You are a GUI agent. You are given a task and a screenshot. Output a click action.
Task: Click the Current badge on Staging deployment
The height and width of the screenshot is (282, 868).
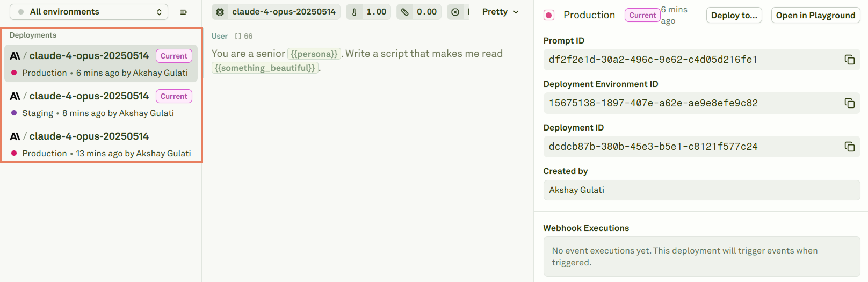(x=174, y=96)
